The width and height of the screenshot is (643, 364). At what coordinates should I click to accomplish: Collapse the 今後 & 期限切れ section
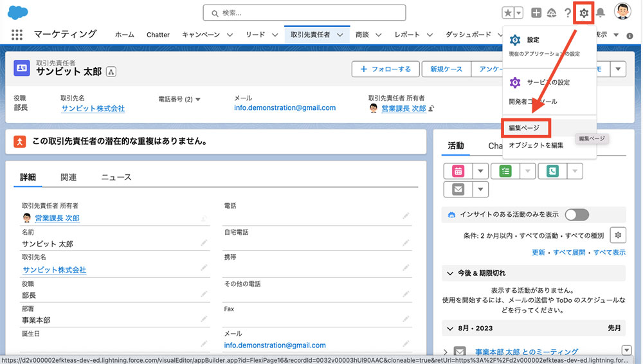pyautogui.click(x=450, y=273)
